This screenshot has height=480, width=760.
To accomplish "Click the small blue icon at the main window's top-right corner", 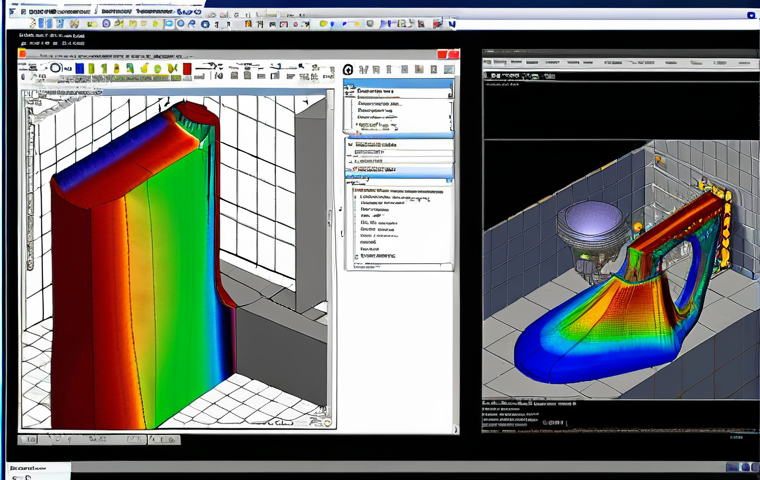I will 752,15.
